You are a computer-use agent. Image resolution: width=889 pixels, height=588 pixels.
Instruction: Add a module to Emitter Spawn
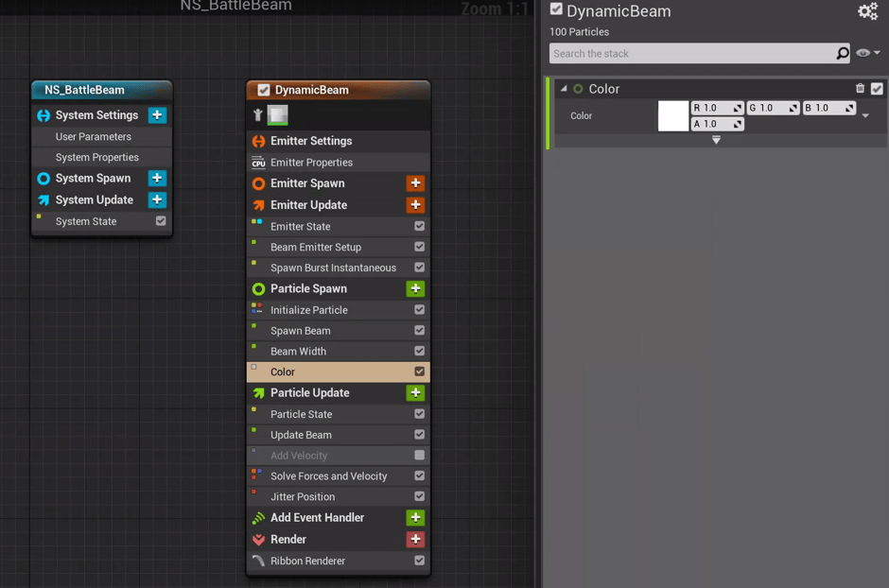(x=415, y=183)
